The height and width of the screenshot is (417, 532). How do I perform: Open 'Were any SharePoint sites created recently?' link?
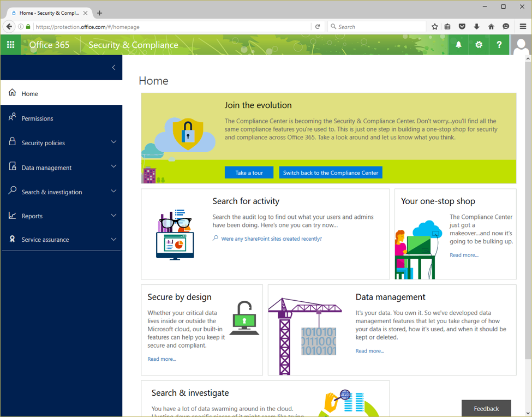click(x=271, y=239)
